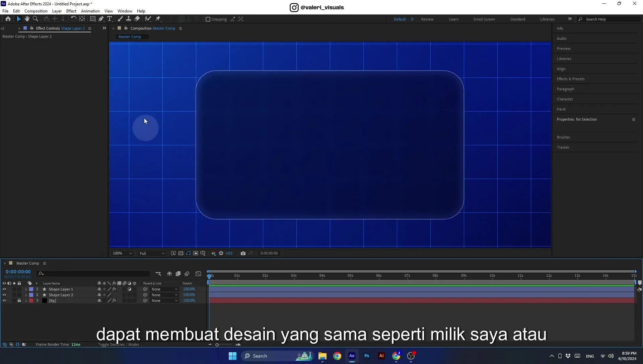Select the Home tool icon
Image resolution: width=643 pixels, height=364 pixels.
pos(8,19)
